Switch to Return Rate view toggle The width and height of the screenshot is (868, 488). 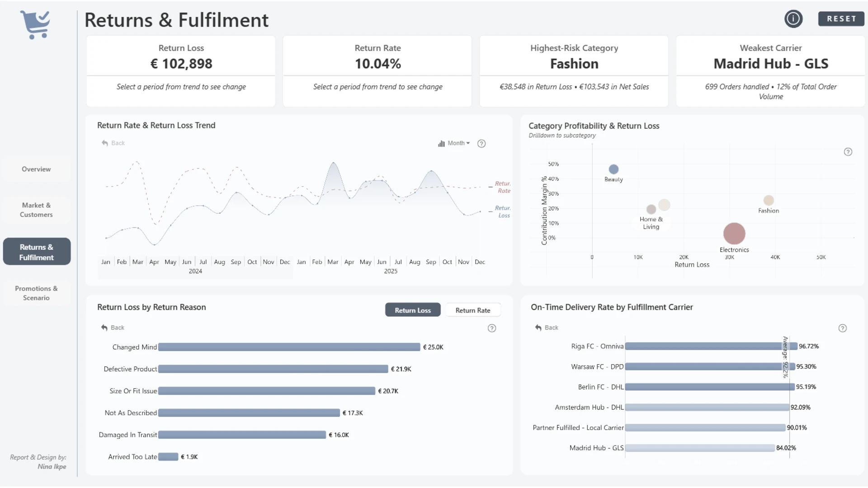473,310
